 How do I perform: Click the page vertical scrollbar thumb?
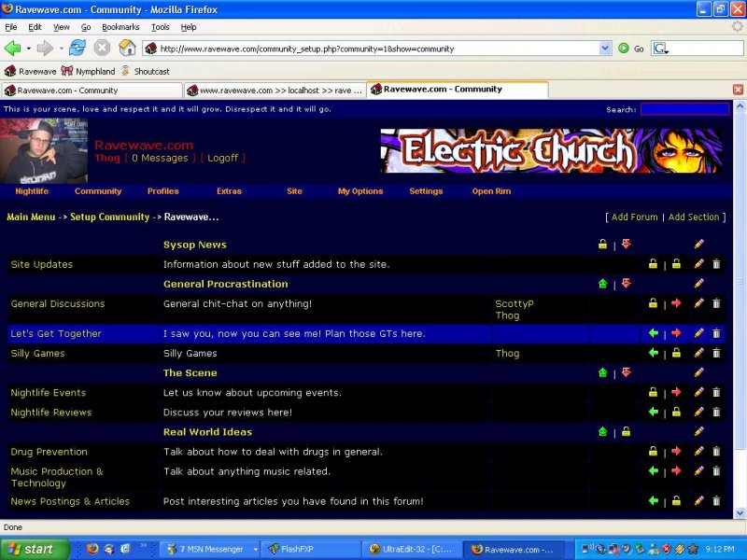tap(740, 281)
